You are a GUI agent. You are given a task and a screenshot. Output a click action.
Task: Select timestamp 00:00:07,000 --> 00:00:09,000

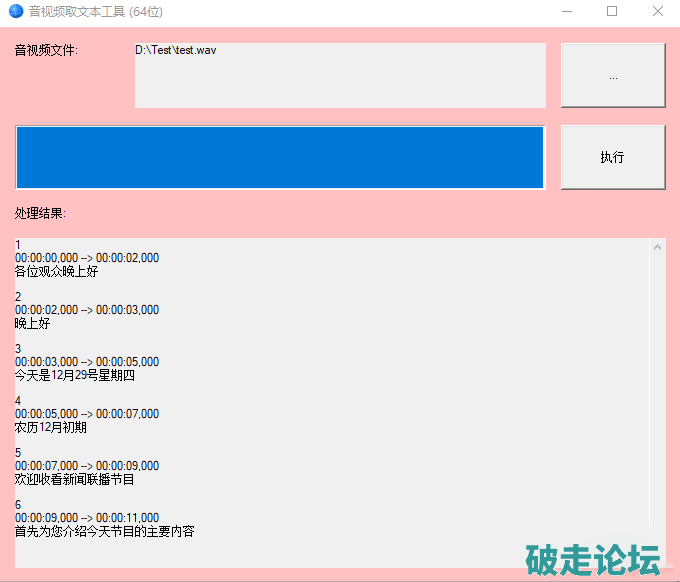(x=87, y=466)
